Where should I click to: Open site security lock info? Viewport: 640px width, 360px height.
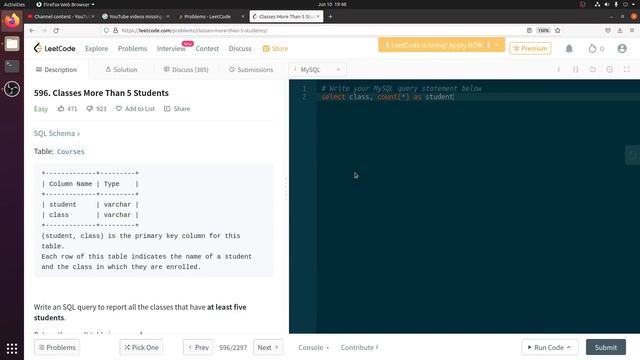[x=116, y=31]
